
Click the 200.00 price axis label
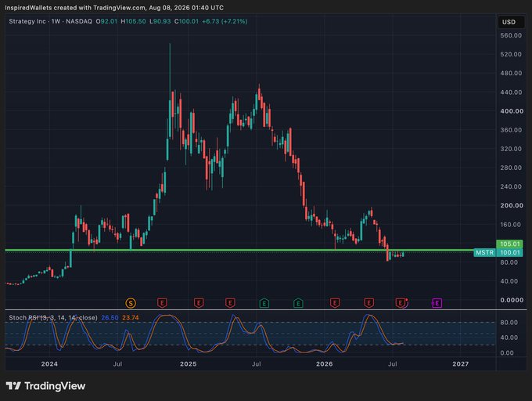point(512,205)
